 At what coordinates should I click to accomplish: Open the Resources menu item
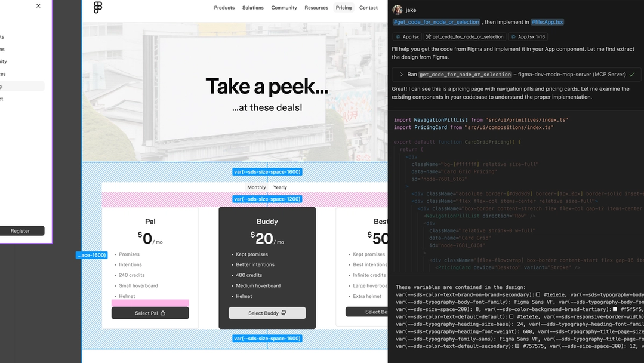click(316, 8)
